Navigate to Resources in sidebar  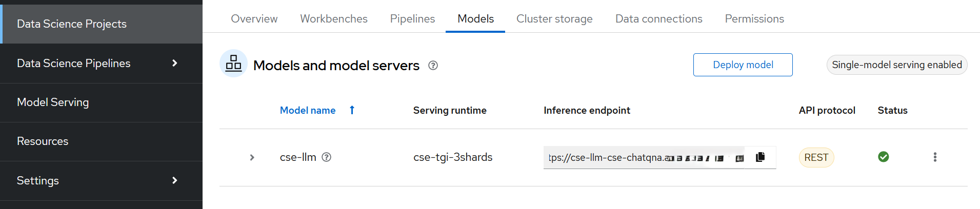click(43, 141)
